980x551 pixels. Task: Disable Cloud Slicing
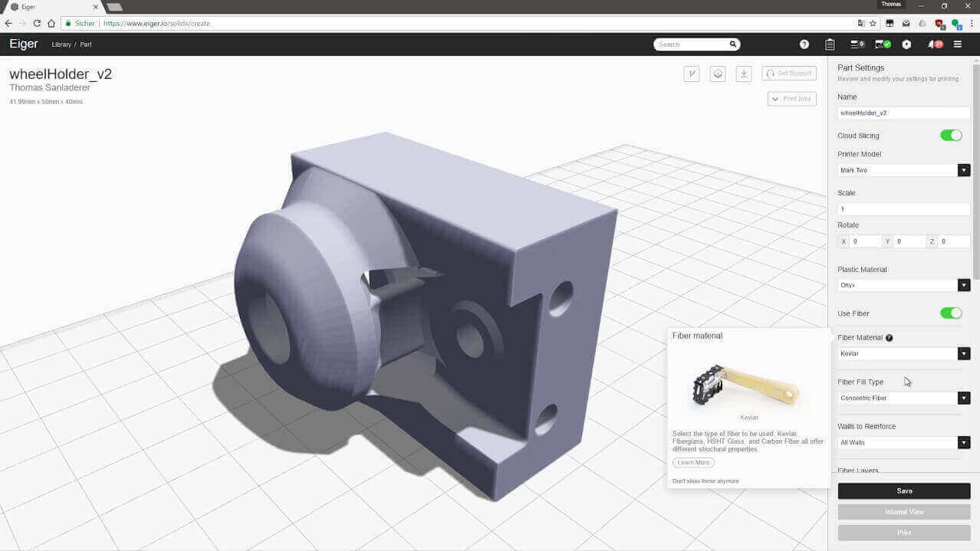[951, 135]
